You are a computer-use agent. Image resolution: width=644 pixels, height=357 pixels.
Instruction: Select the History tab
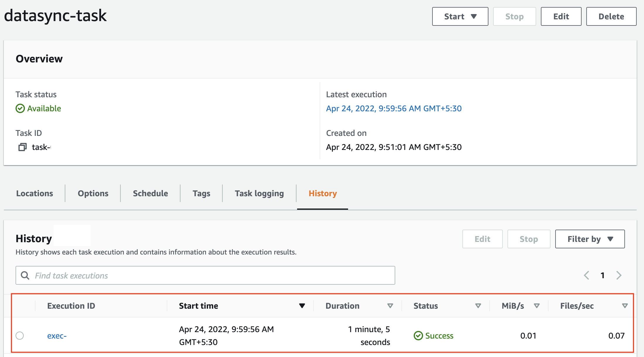(x=323, y=193)
